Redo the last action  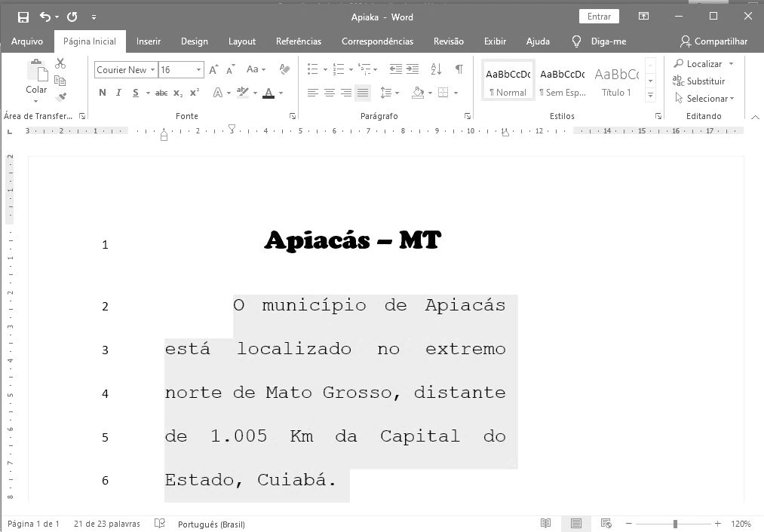click(72, 17)
